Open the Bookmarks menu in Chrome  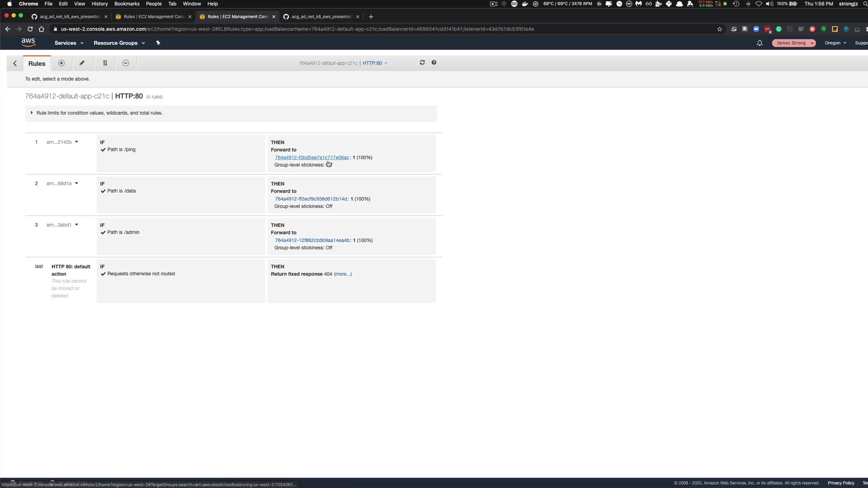click(127, 4)
